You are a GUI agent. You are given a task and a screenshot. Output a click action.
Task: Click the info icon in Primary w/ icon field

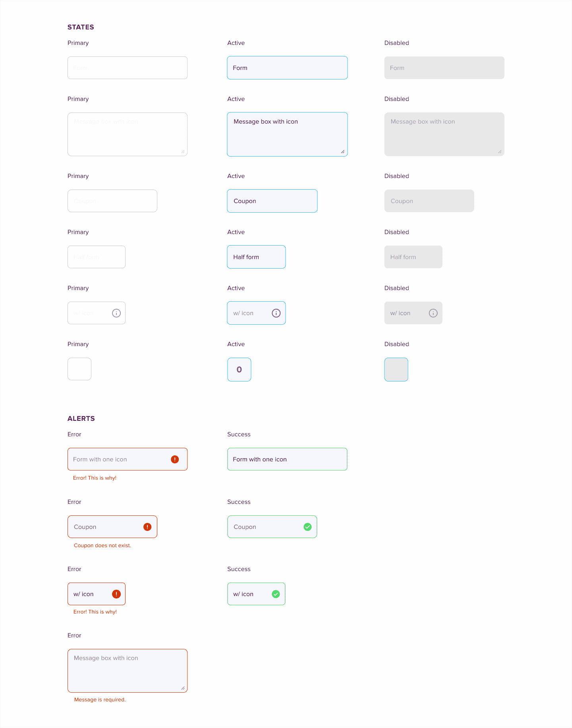(x=116, y=313)
